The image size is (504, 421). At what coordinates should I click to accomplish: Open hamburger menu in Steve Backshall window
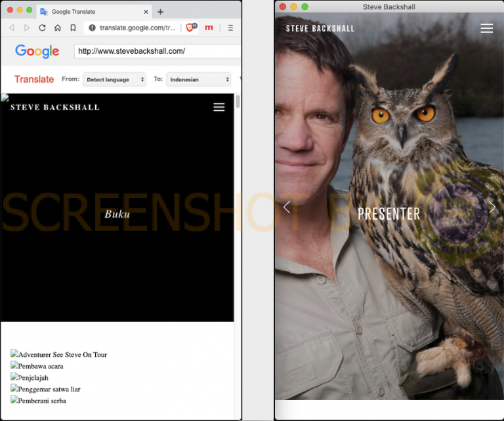pos(487,28)
